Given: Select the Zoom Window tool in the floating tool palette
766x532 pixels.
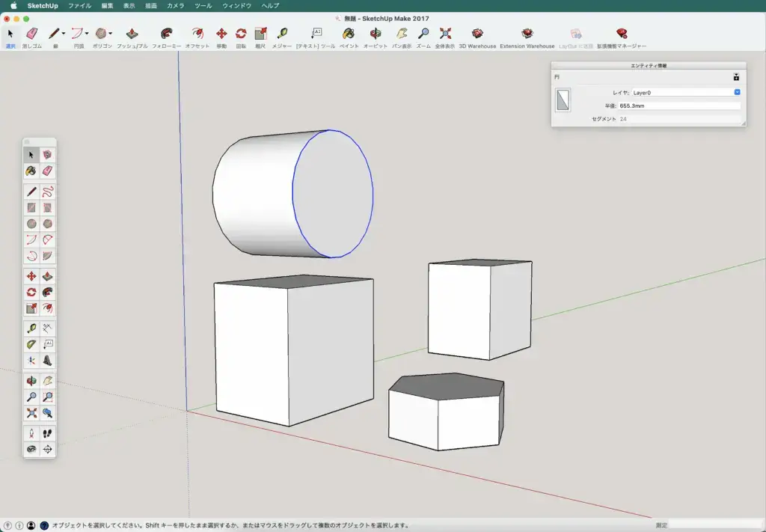Looking at the screenshot, I should pyautogui.click(x=47, y=397).
